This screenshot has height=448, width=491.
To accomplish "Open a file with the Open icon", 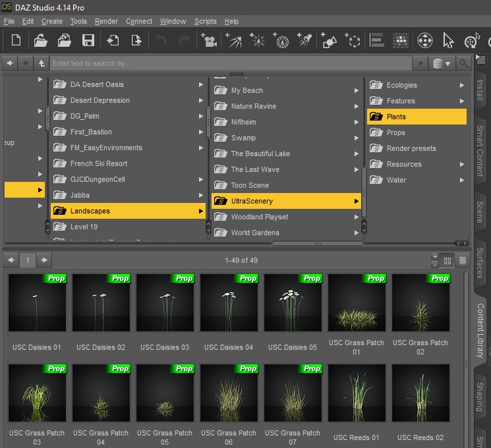I will pyautogui.click(x=40, y=40).
